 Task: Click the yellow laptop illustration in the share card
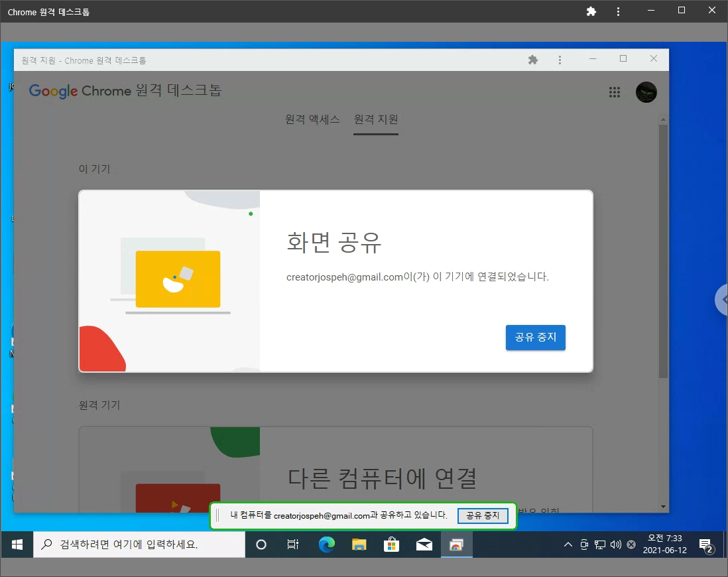click(178, 279)
